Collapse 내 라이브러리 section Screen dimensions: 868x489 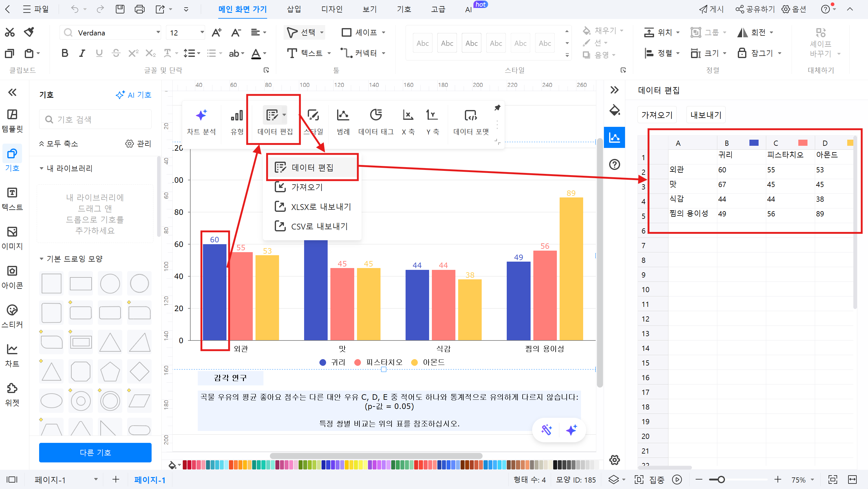[x=42, y=168]
